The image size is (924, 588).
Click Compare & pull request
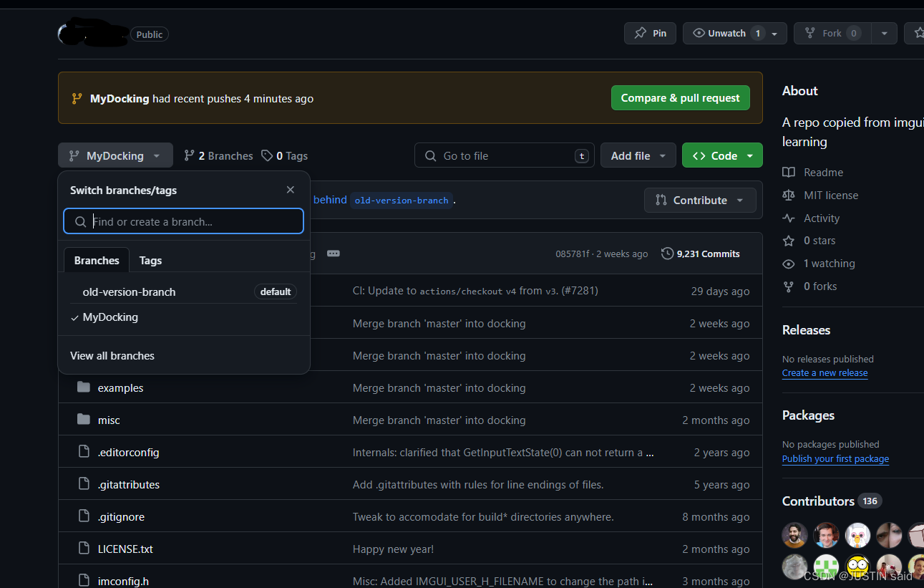[681, 98]
